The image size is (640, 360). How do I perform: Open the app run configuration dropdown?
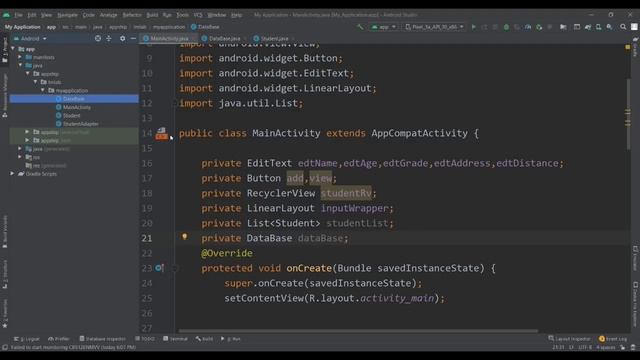click(384, 27)
